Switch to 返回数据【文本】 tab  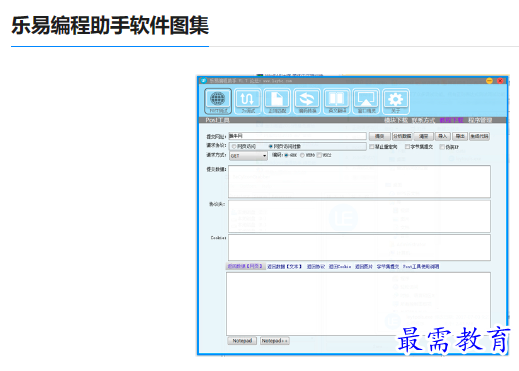(x=284, y=267)
